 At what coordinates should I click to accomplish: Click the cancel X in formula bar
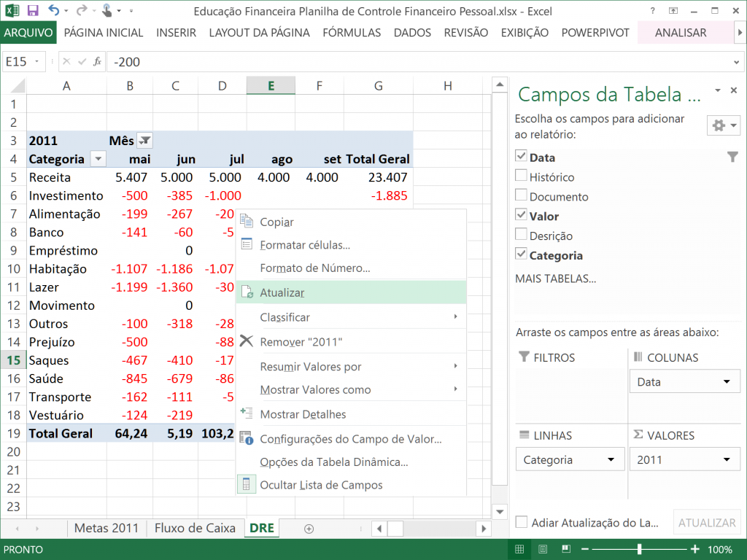tap(66, 61)
